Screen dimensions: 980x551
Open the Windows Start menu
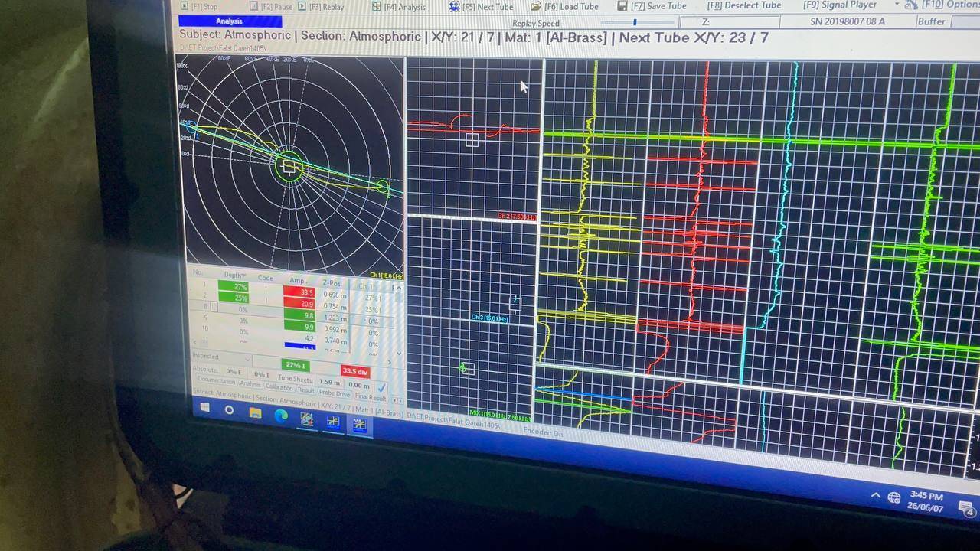point(204,408)
